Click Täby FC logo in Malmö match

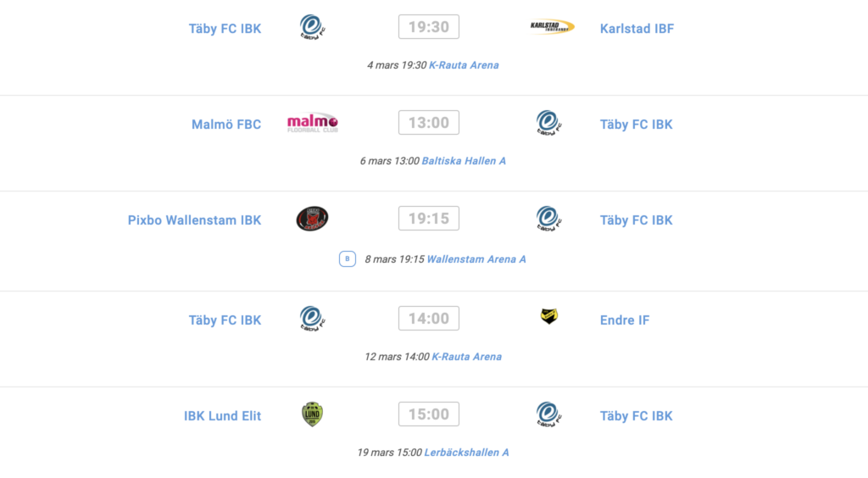[x=548, y=123]
